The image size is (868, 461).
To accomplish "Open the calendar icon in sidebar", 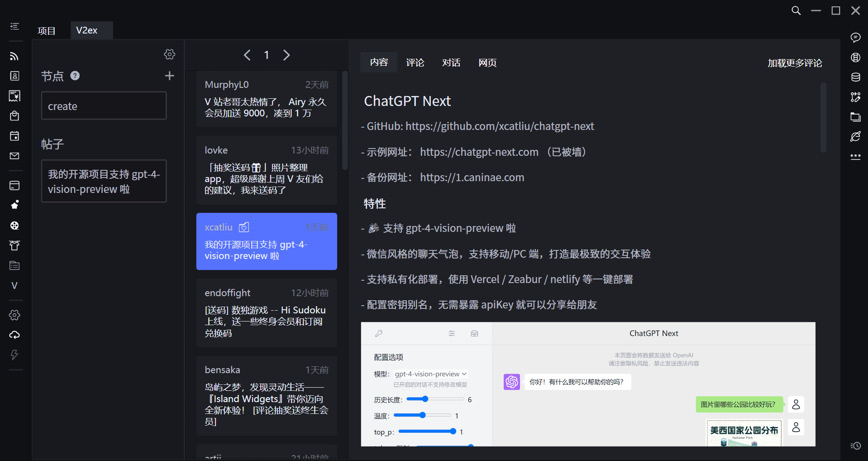I will click(x=14, y=136).
